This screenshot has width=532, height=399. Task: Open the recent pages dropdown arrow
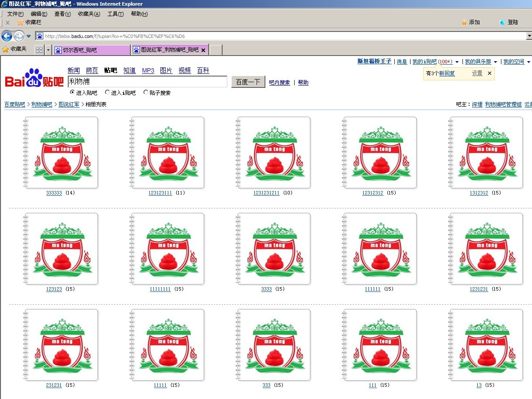tap(29, 36)
